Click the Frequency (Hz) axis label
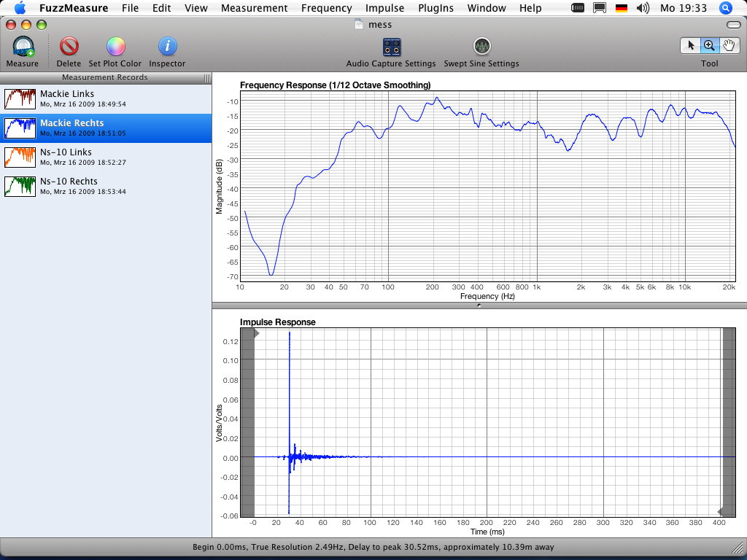This screenshot has height=560, width=747. point(487,296)
